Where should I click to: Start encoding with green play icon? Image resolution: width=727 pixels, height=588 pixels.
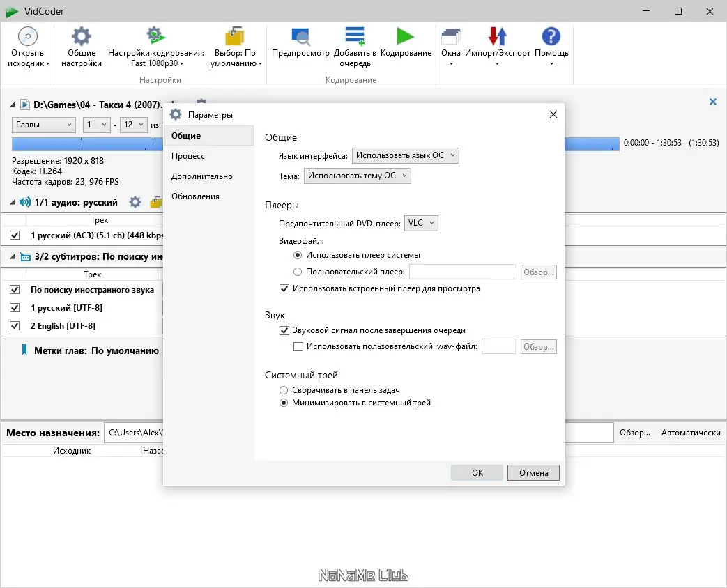pos(405,36)
